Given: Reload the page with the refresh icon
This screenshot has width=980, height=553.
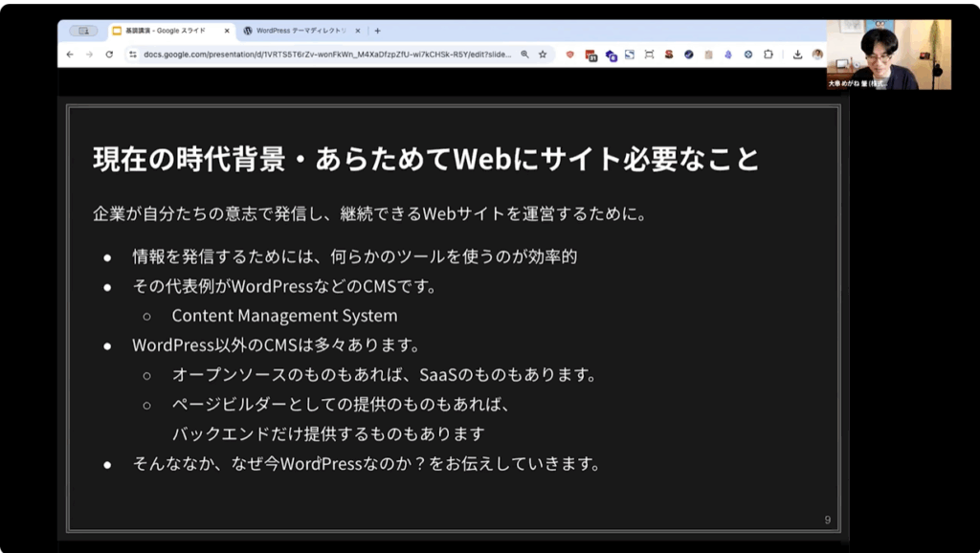Looking at the screenshot, I should (109, 55).
